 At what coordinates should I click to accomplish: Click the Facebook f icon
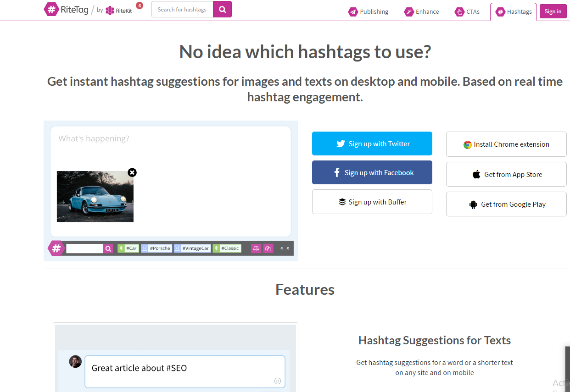tap(337, 172)
